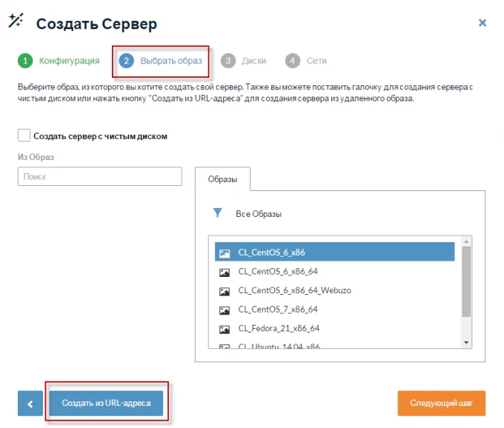This screenshot has width=504, height=428.
Task: Click the image icon beside CL_CentOS_7_x86_64
Action: (x=225, y=310)
